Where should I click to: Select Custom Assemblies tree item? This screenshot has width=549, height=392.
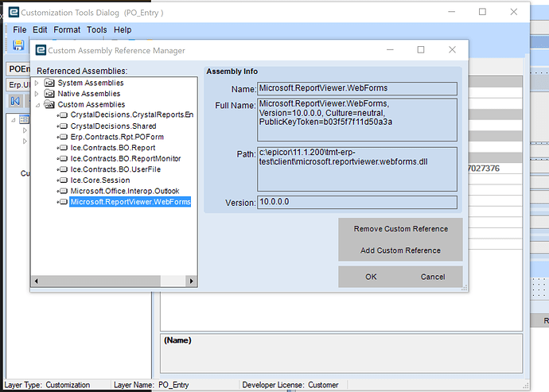pyautogui.click(x=91, y=105)
